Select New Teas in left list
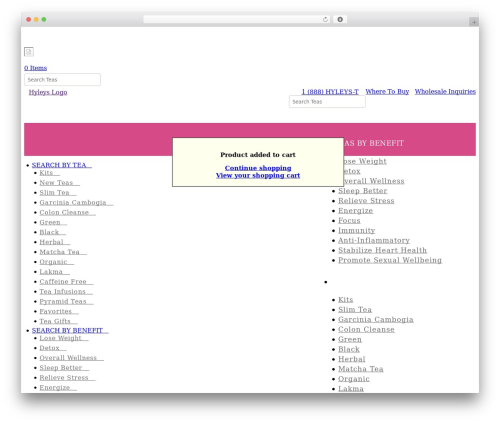The width and height of the screenshot is (500, 423). click(x=60, y=183)
